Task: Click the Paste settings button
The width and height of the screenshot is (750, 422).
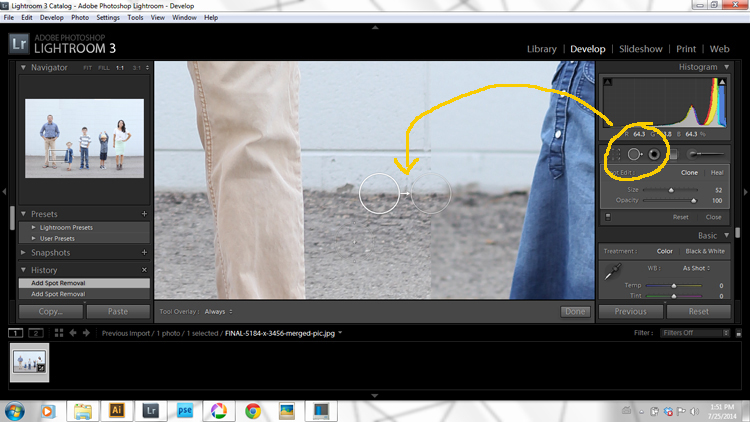Action: 118,311
